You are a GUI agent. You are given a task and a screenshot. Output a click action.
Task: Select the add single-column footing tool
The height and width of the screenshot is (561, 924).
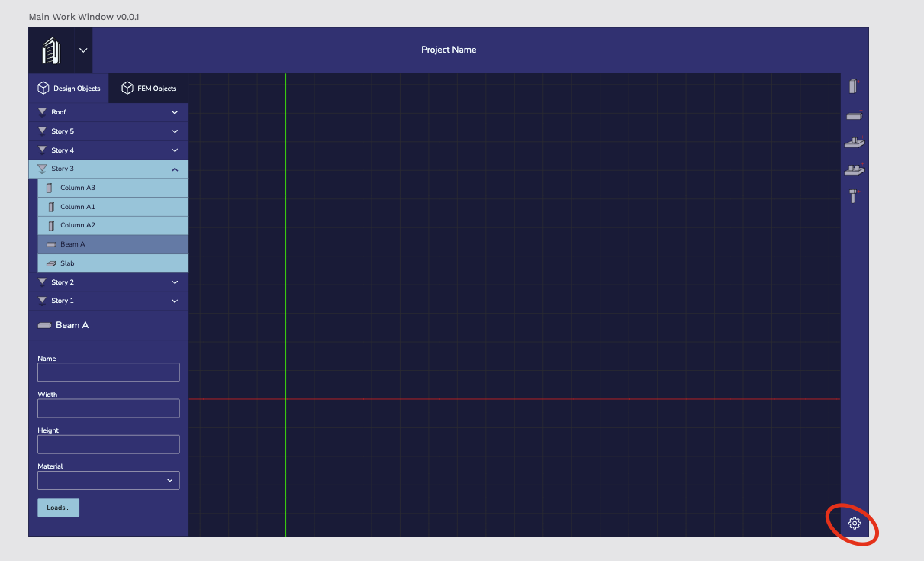coord(854,142)
